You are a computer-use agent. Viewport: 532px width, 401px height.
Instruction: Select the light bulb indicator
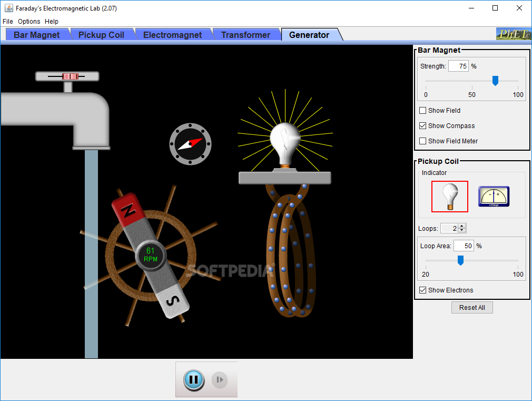click(x=449, y=197)
